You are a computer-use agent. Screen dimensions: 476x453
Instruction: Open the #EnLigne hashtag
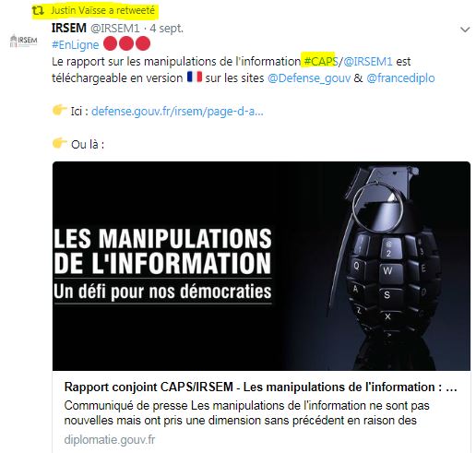76,44
